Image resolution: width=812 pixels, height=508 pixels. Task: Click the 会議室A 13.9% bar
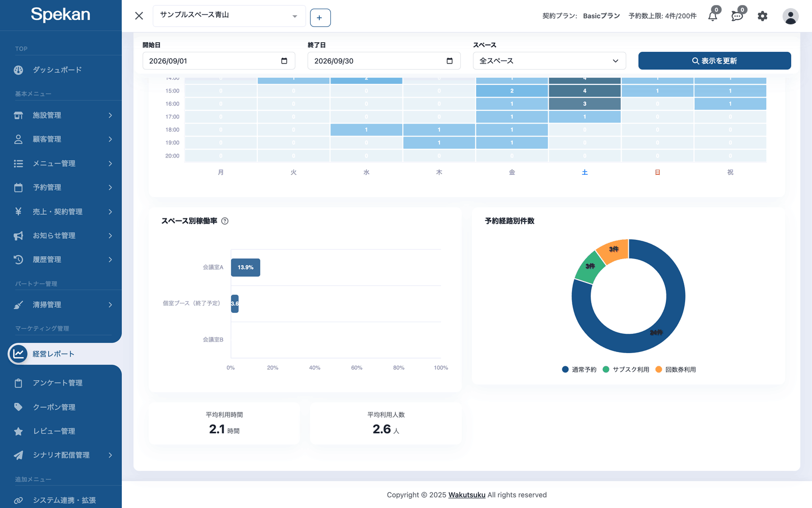[246, 268]
